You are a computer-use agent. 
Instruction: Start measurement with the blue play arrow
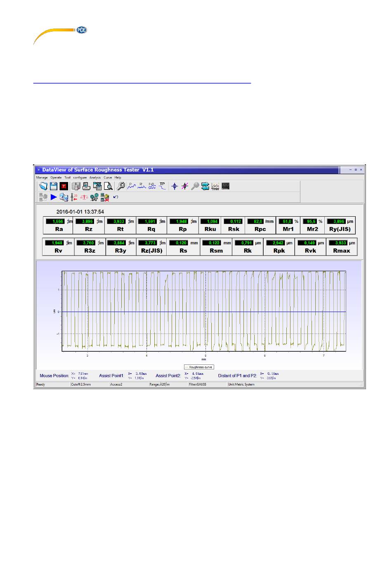click(54, 197)
